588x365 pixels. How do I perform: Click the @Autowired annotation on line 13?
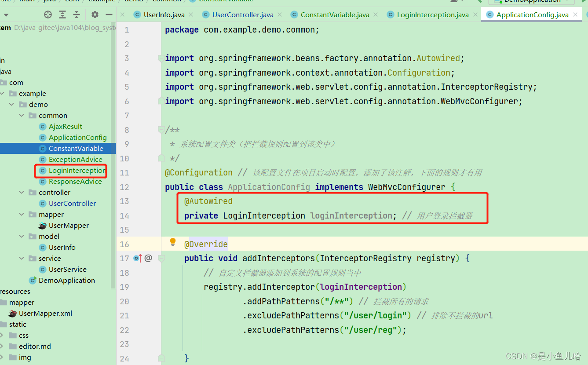tap(208, 201)
